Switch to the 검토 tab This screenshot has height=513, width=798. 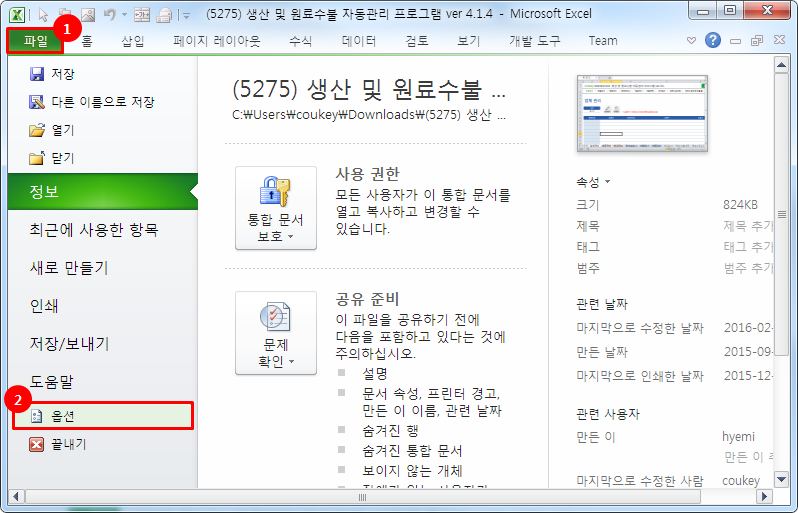(417, 41)
